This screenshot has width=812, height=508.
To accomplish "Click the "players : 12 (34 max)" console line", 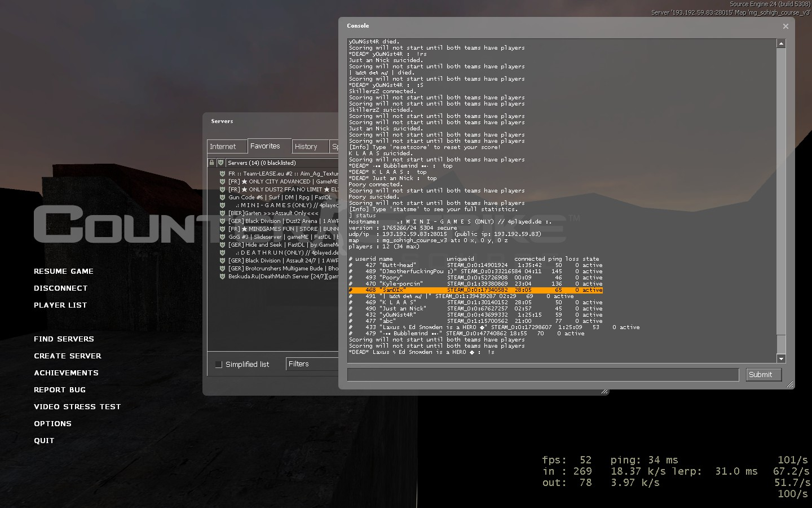I will point(383,247).
